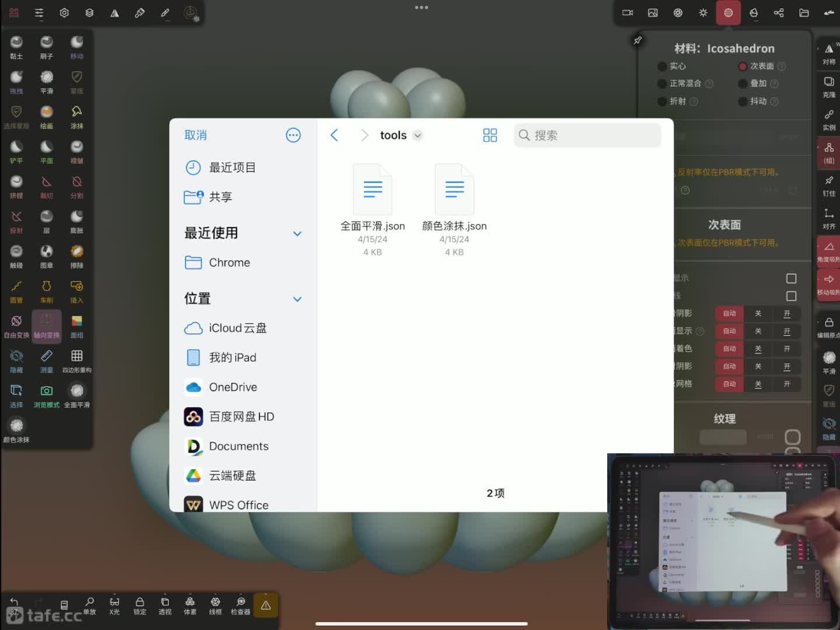
Task: Select the 车削 lathe tool
Action: pos(47,291)
